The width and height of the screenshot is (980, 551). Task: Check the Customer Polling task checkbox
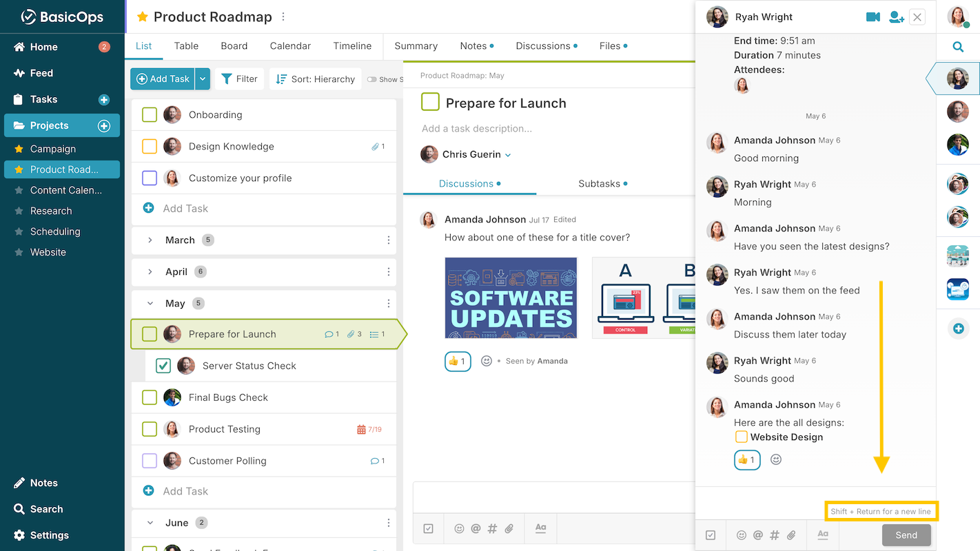(150, 461)
